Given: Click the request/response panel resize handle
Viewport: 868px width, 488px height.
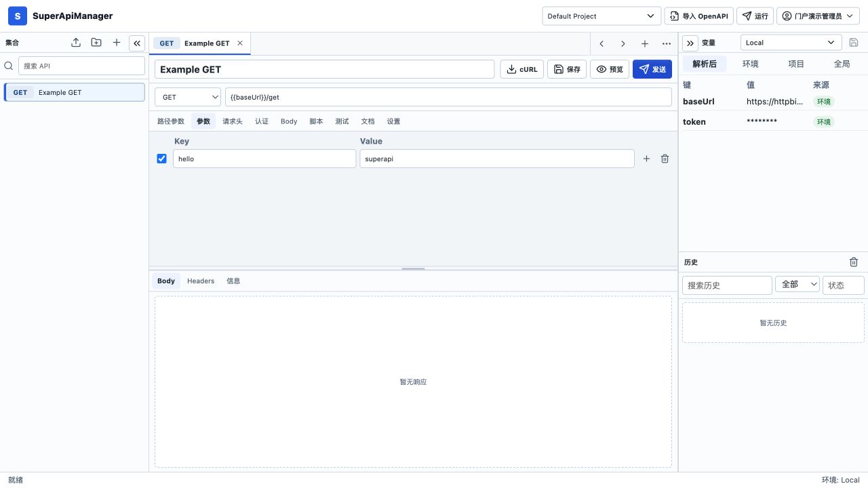Looking at the screenshot, I should click(x=413, y=269).
